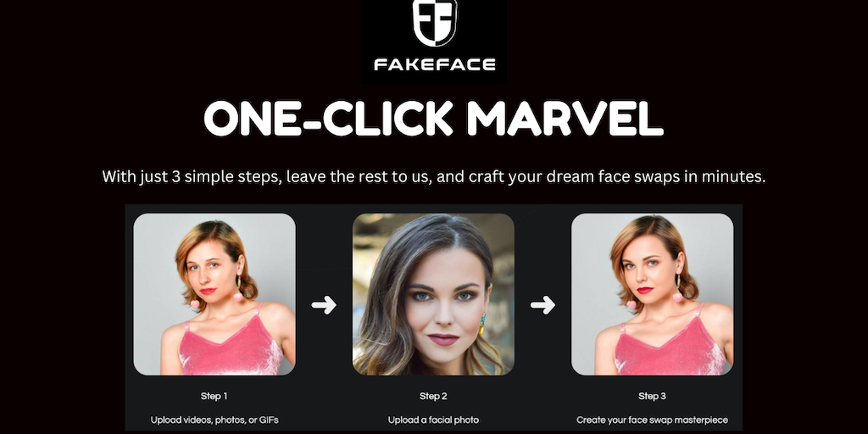868x434 pixels.
Task: Click the FakeFace shield logo icon
Action: pos(435,23)
